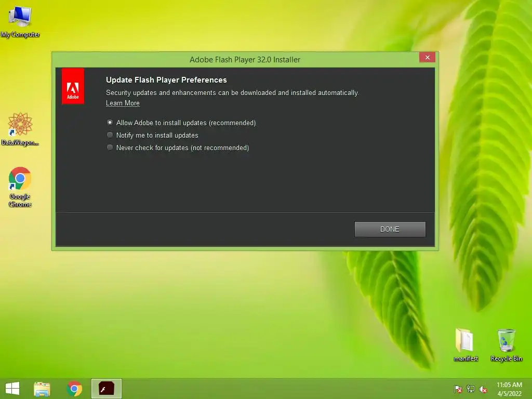Viewport: 532px width, 399px height.
Task: Launch Chrome from the taskbar
Action: [74, 389]
